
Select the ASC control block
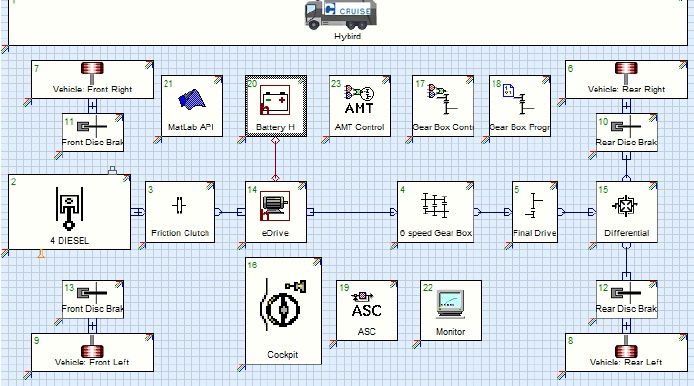pyautogui.click(x=366, y=310)
